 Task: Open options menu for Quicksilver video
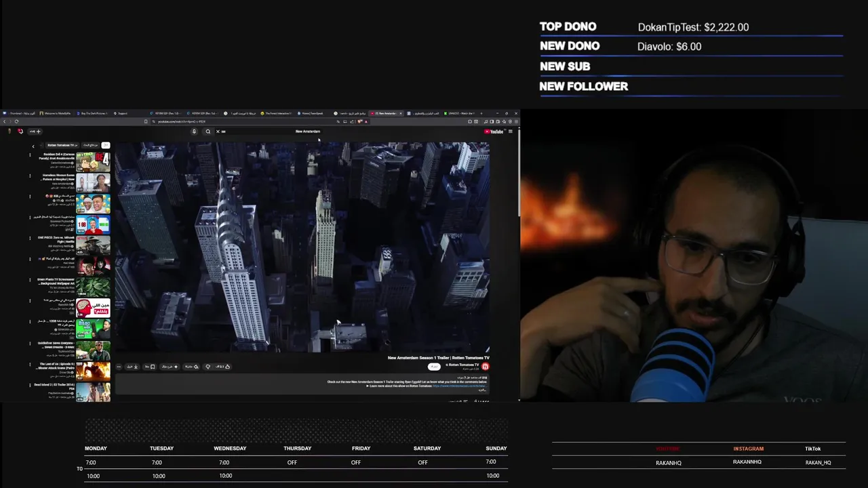click(x=30, y=343)
